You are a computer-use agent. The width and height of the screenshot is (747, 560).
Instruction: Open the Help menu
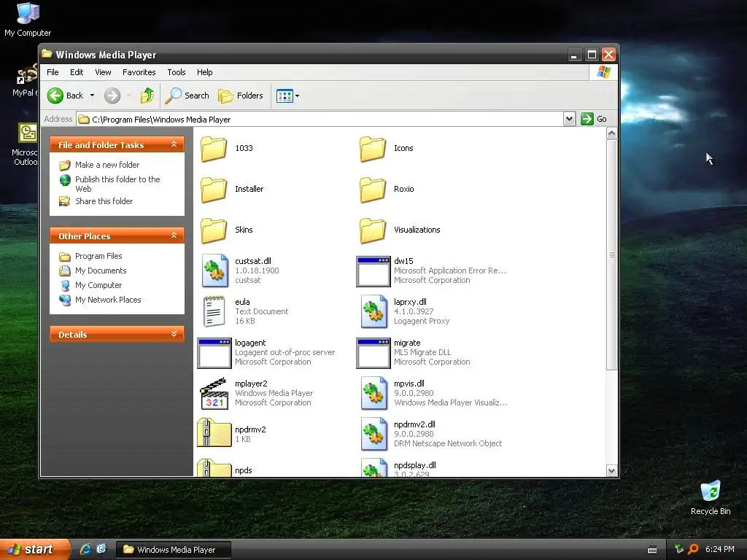pos(204,72)
